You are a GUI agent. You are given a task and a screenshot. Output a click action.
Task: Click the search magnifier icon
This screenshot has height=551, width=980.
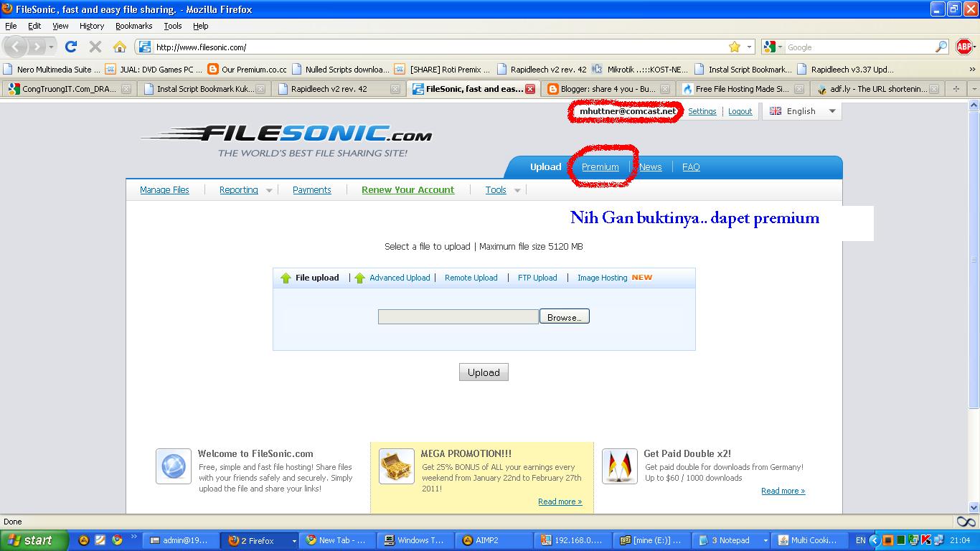[x=942, y=47]
